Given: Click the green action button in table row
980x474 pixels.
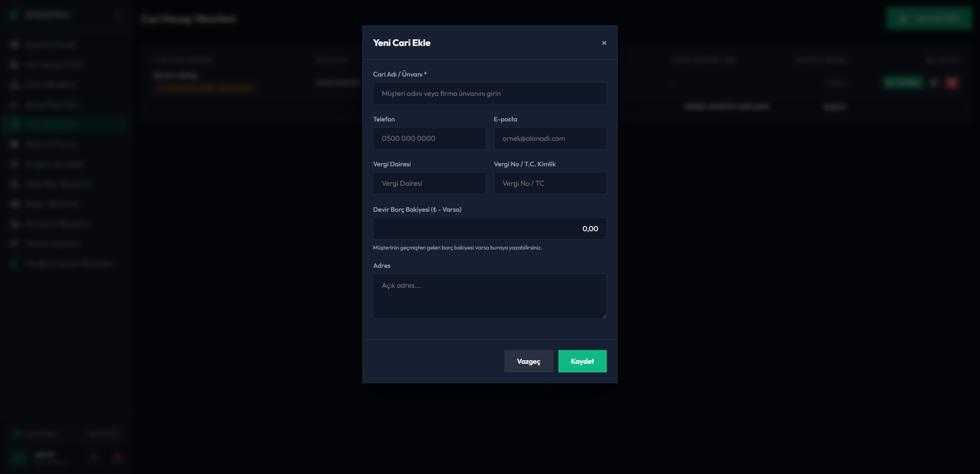Looking at the screenshot, I should [903, 83].
